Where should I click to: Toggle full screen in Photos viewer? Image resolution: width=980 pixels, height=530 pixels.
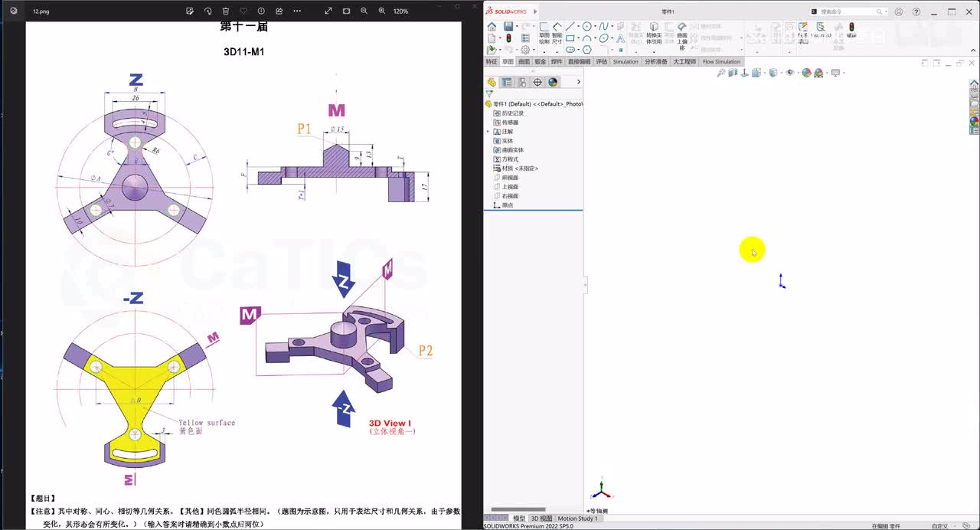tap(328, 11)
